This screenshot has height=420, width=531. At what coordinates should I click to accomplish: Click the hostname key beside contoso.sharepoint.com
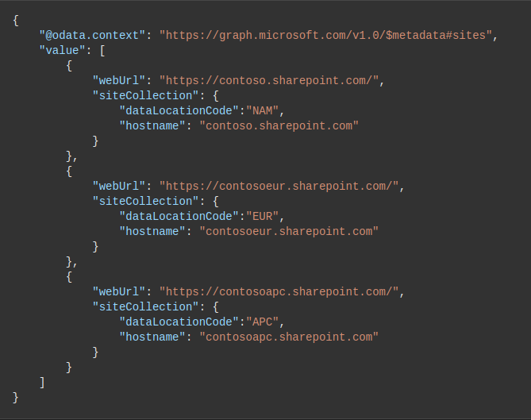pyautogui.click(x=152, y=126)
